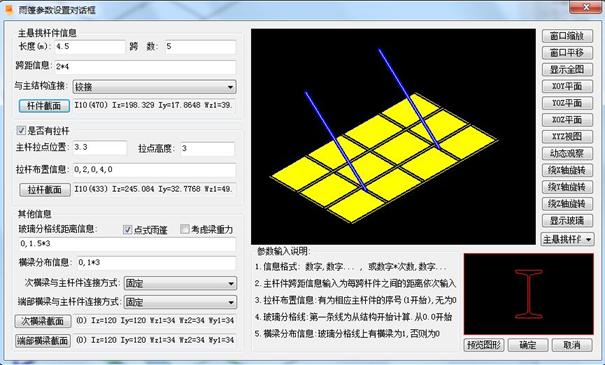Screen dimensions: 605x365
Task: Toggle the 是否有拉杆 checkbox
Action: coord(21,130)
